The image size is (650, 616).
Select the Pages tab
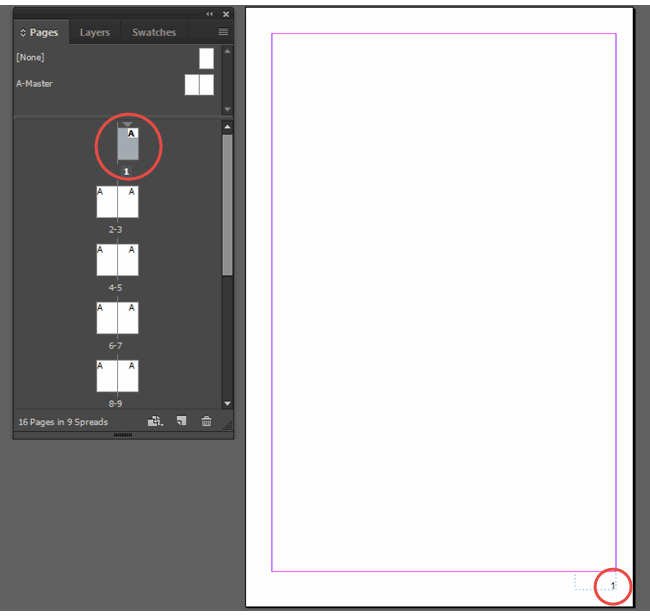tap(41, 32)
